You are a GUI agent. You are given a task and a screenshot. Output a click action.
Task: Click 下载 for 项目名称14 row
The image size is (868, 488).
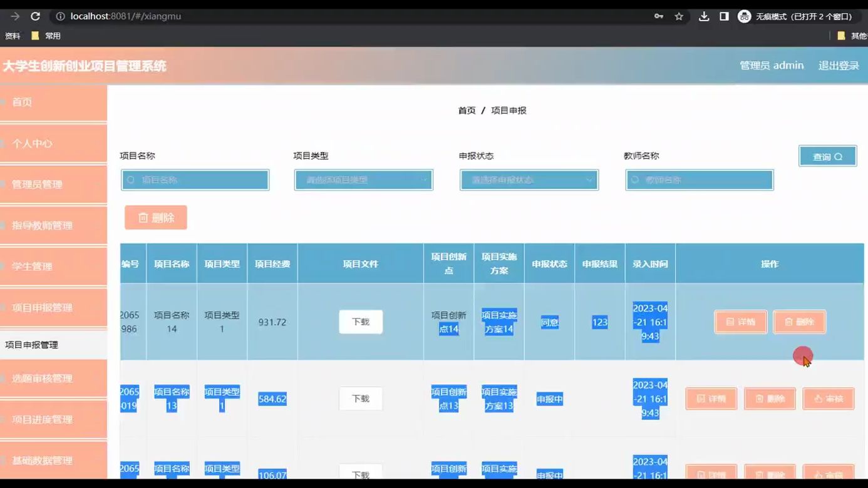[x=361, y=322]
